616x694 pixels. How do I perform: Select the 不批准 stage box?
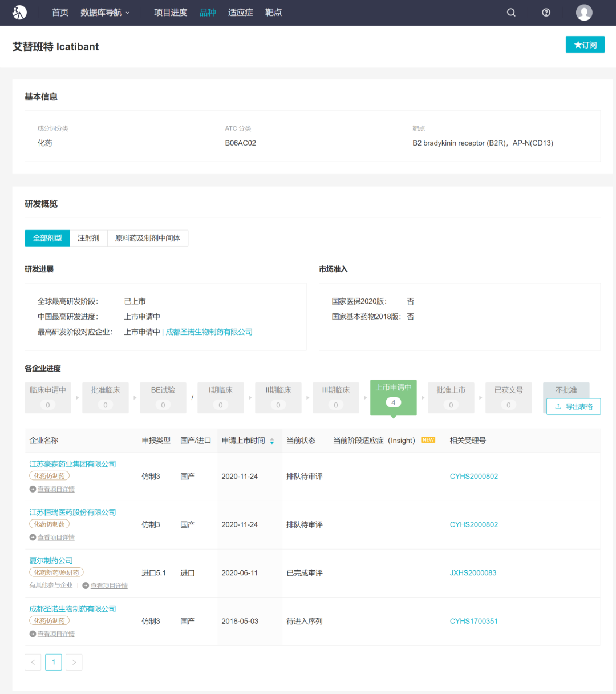coord(566,390)
